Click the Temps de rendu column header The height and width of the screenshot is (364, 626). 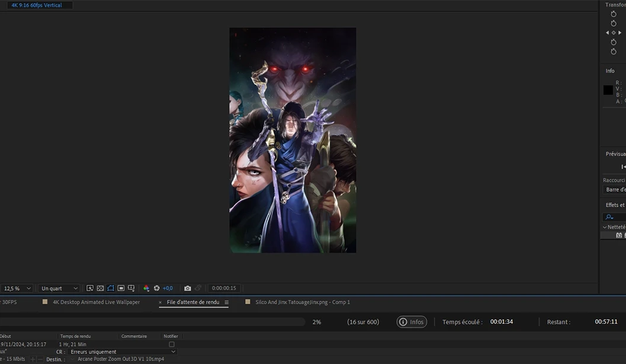point(75,336)
